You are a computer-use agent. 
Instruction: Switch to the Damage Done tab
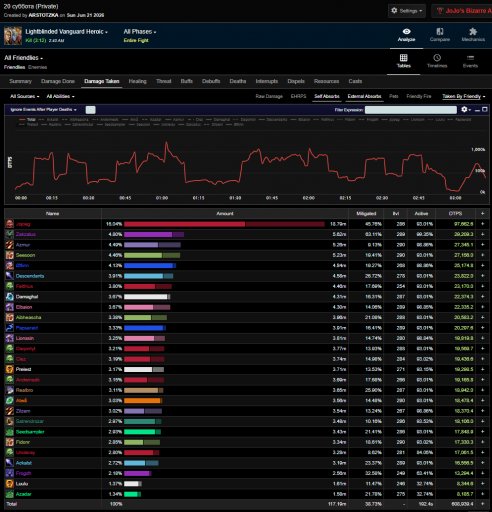pos(58,81)
